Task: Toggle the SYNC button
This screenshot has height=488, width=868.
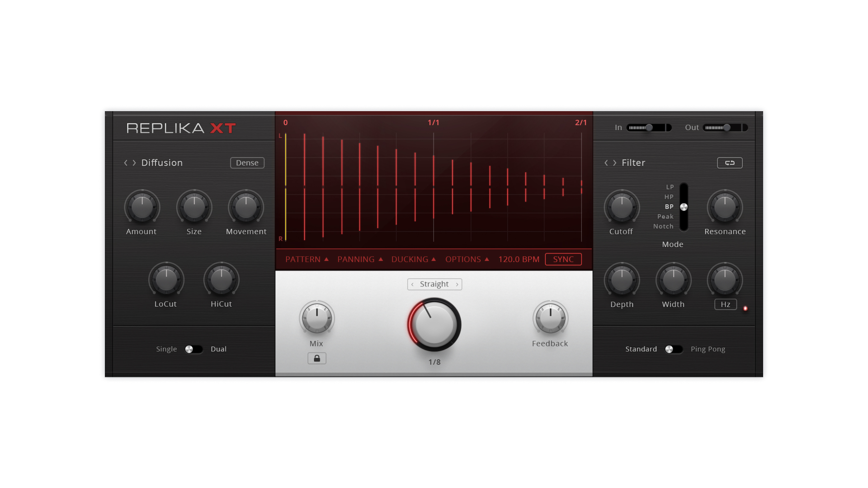Action: (x=563, y=259)
